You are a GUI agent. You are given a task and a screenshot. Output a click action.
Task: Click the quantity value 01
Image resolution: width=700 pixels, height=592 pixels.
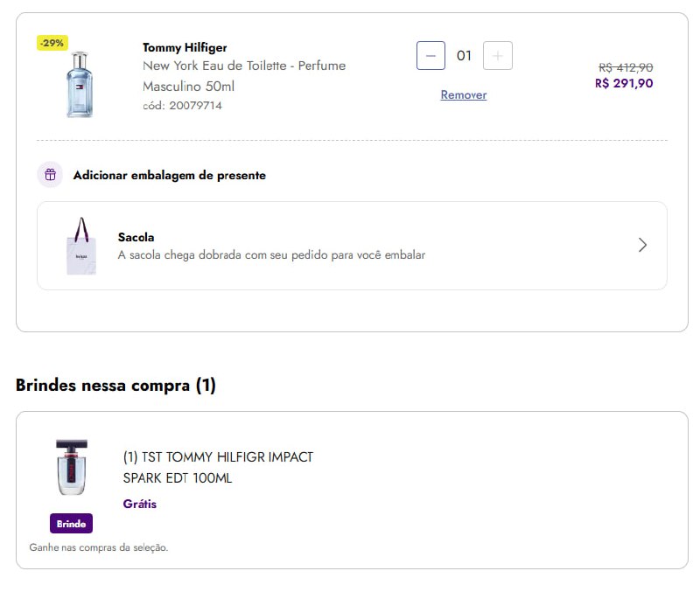[x=464, y=56]
